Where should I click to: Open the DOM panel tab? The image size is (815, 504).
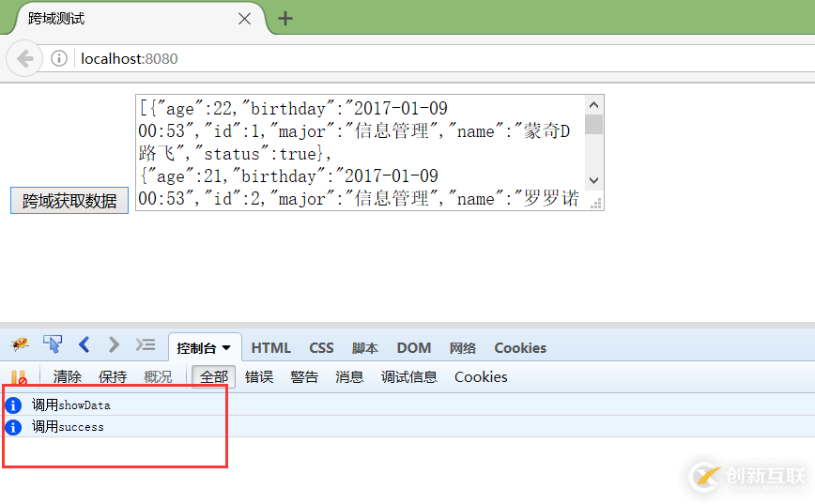point(414,347)
